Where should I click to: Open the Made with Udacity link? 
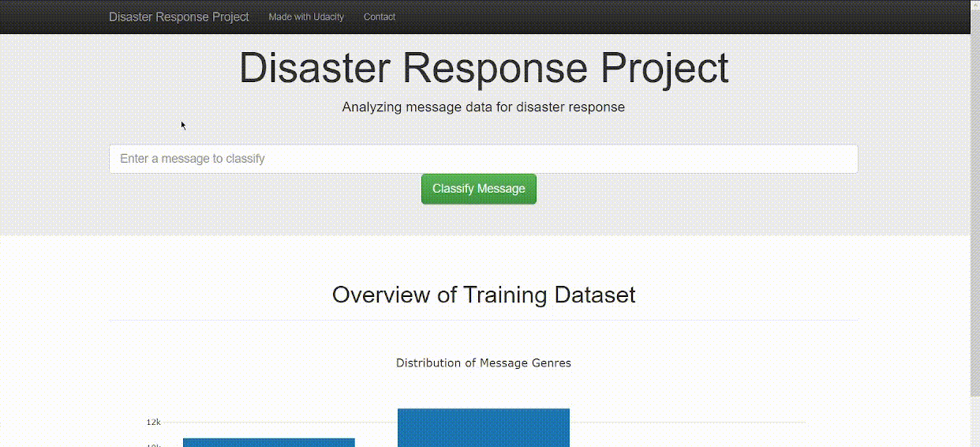click(306, 17)
